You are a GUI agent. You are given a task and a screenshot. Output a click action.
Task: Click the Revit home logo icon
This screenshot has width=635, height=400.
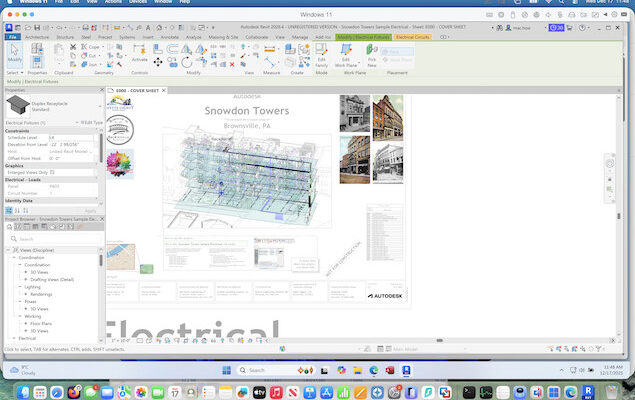click(9, 28)
